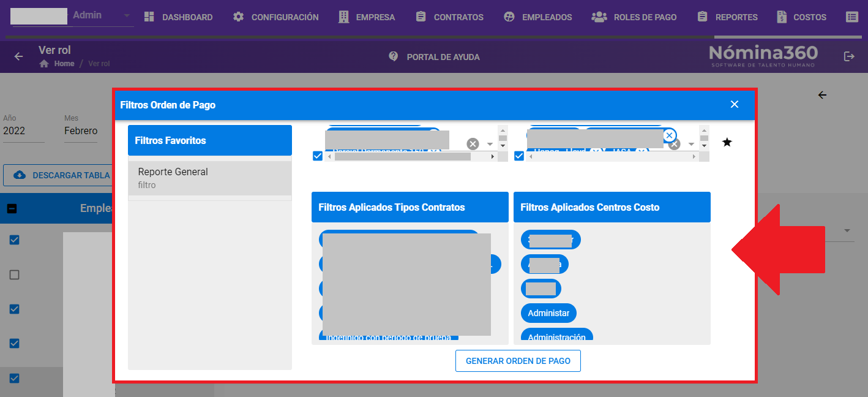Viewport: 868px width, 397px height.
Task: Close the Filtros Orden de Pago dialog
Action: click(735, 104)
